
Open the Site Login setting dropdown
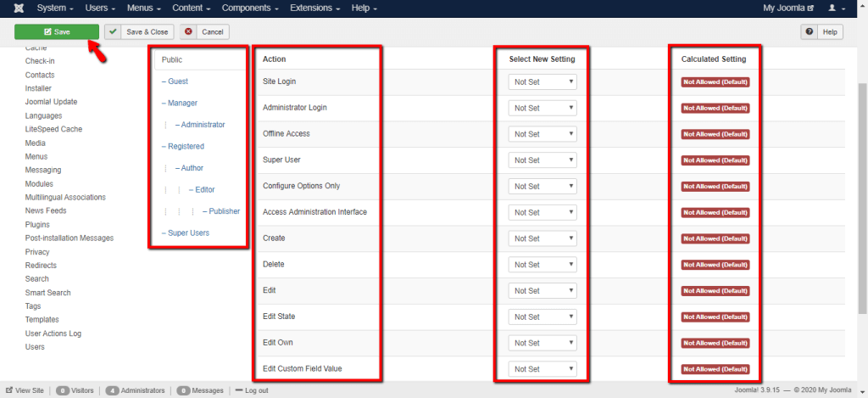(542, 82)
